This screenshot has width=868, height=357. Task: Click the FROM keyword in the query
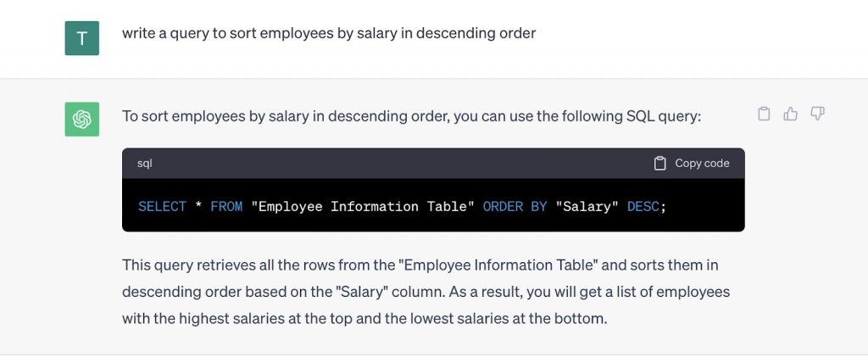point(226,207)
